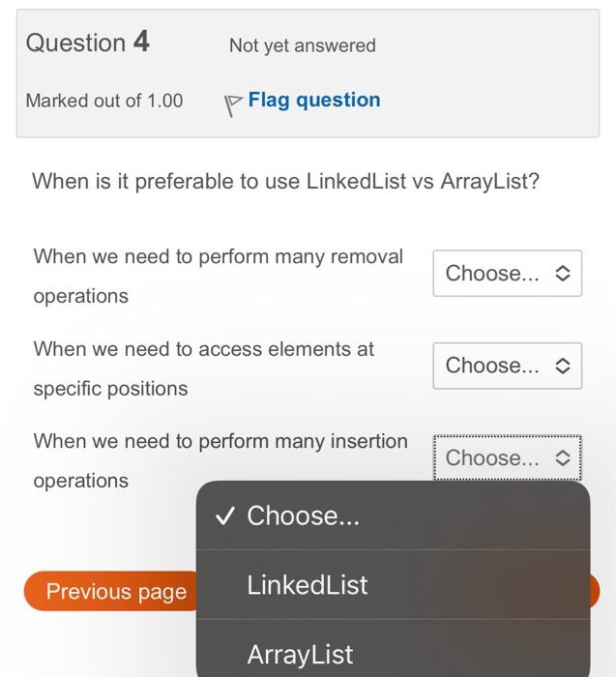The width and height of the screenshot is (616, 677).
Task: Click the focused insertion operations dropdown
Action: [x=508, y=457]
